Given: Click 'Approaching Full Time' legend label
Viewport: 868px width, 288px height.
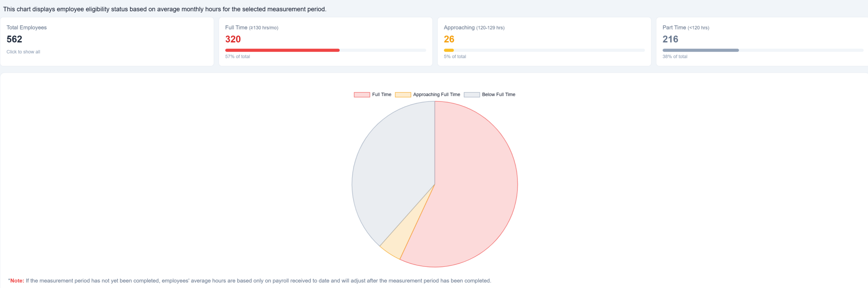Looking at the screenshot, I should click(437, 95).
